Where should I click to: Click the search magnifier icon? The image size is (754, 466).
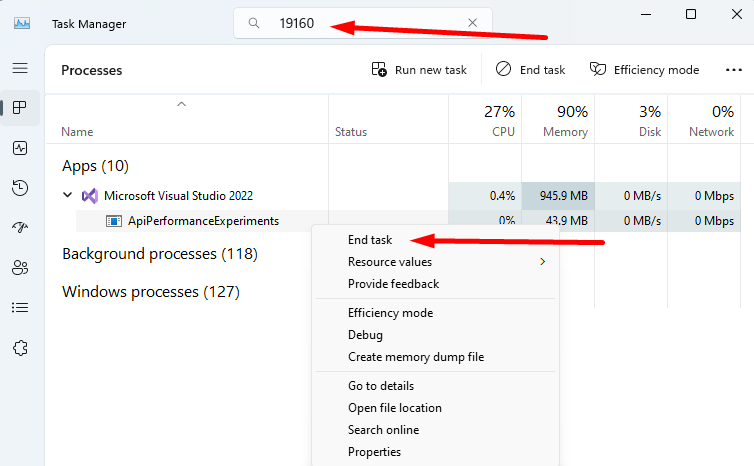254,23
